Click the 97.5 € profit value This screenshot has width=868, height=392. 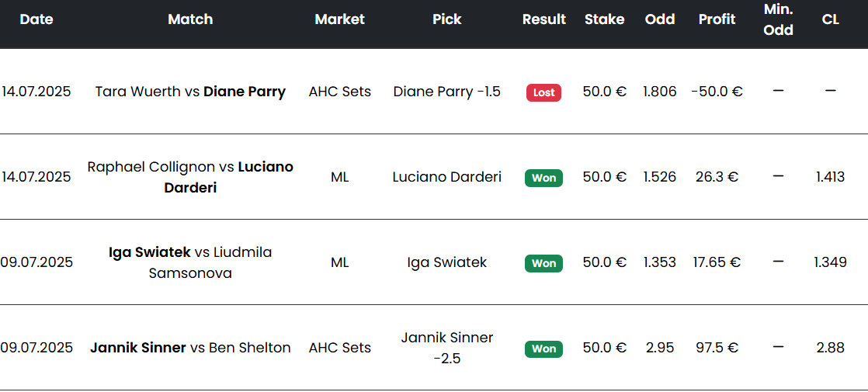point(717,348)
